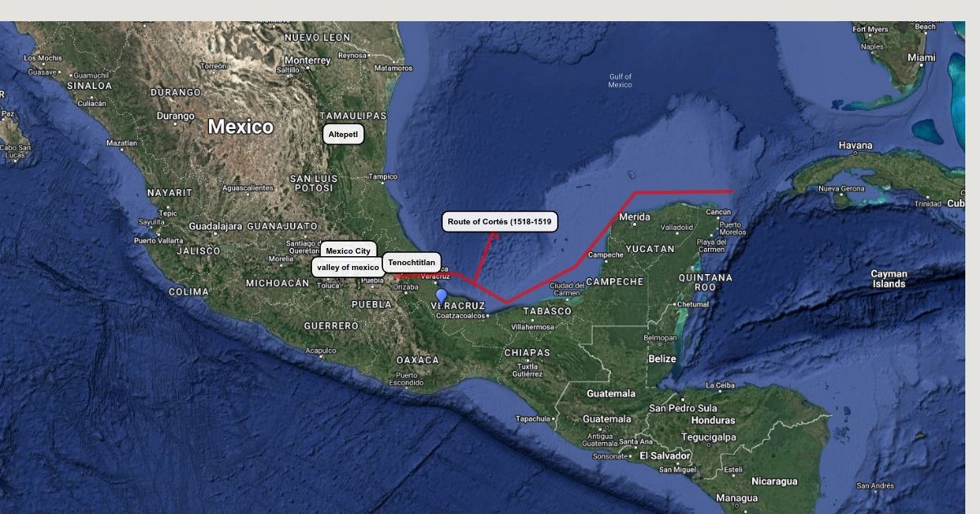Select the valley of mexico label
This screenshot has width=980, height=514.
tap(348, 268)
